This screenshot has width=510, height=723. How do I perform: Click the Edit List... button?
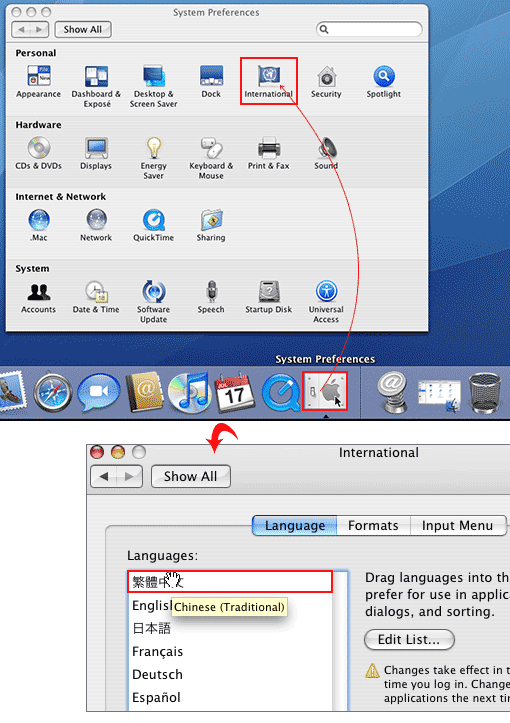point(409,640)
